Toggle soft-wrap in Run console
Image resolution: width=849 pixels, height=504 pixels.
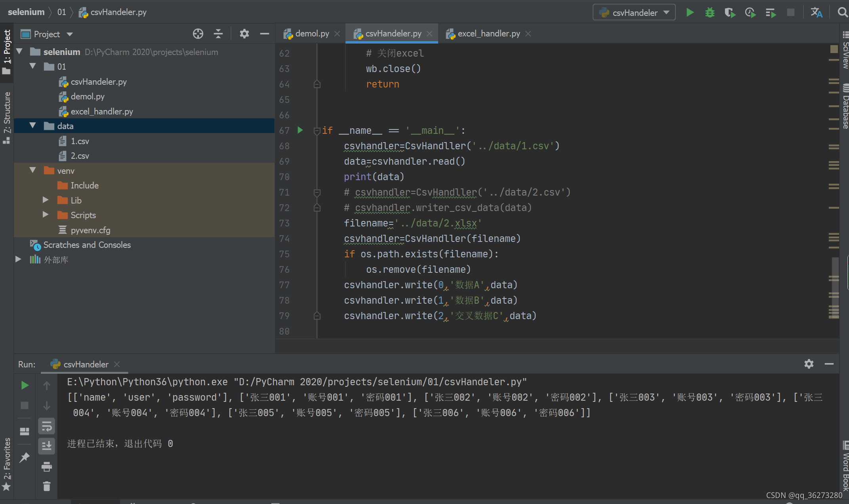[47, 426]
